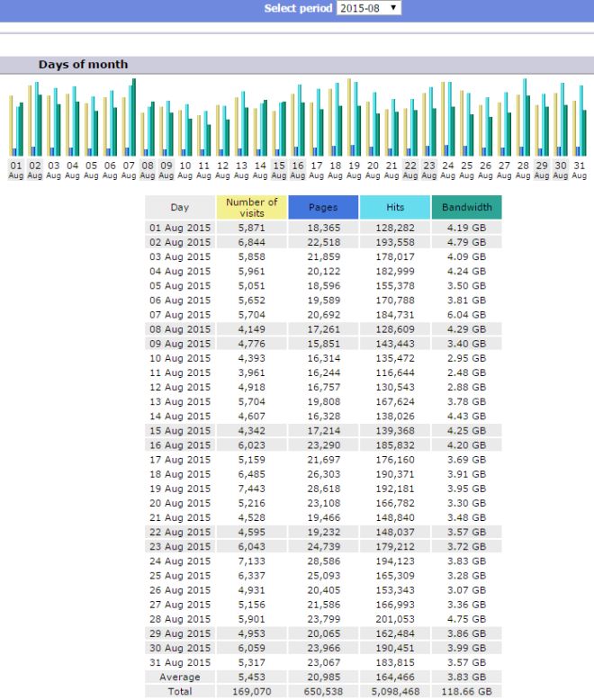Click the 15 Aug label under the chart

click(x=279, y=170)
